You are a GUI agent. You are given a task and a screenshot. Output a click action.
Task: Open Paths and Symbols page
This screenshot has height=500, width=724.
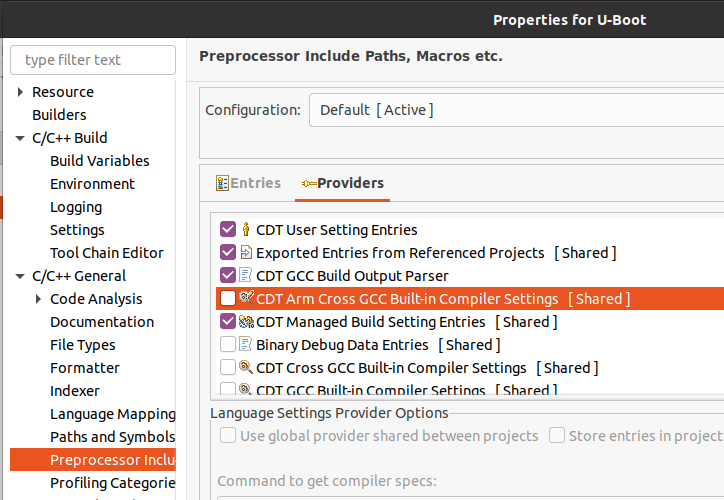click(x=113, y=437)
